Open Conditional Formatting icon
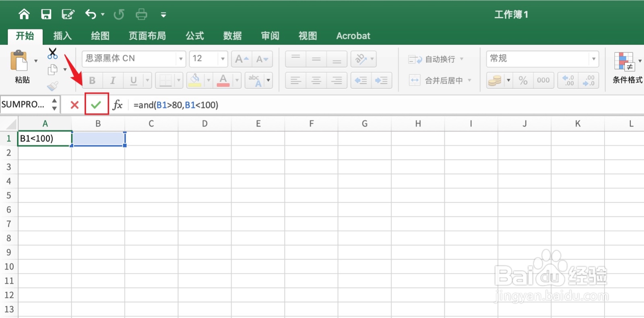This screenshot has width=644, height=318. pyautogui.click(x=624, y=61)
